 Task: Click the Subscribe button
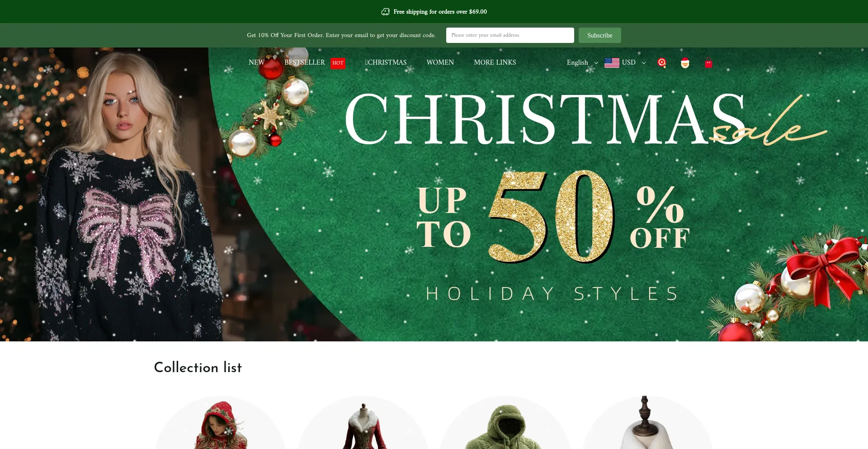point(600,35)
